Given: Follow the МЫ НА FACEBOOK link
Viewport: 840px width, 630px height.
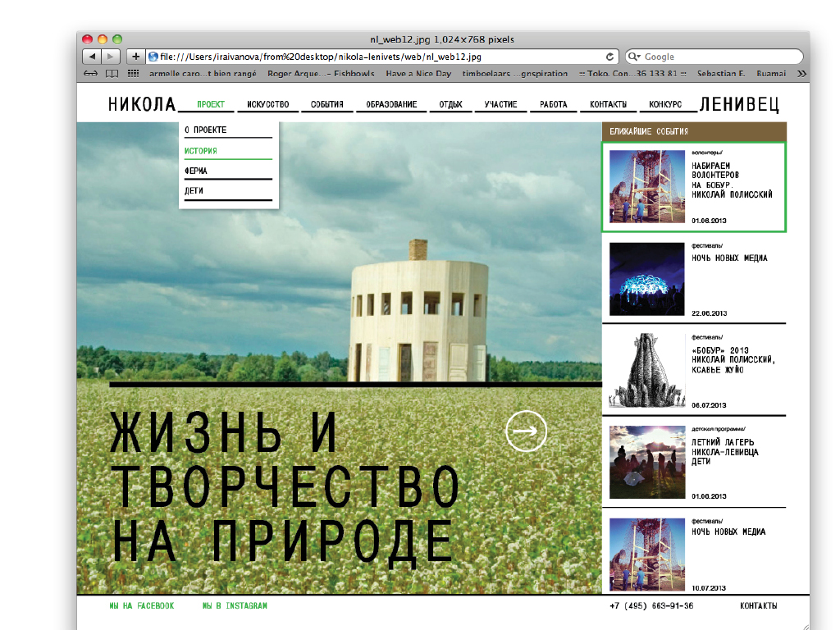Looking at the screenshot, I should (x=142, y=606).
